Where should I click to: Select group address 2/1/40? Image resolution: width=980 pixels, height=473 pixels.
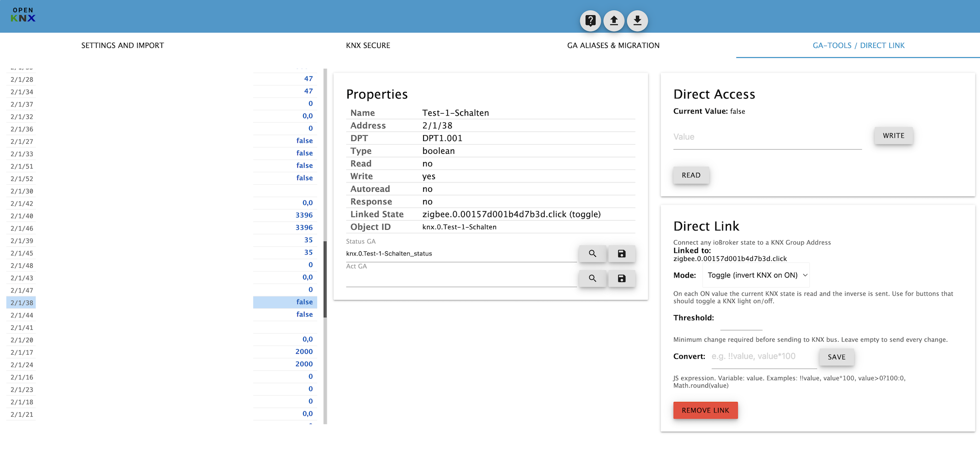pos(22,216)
